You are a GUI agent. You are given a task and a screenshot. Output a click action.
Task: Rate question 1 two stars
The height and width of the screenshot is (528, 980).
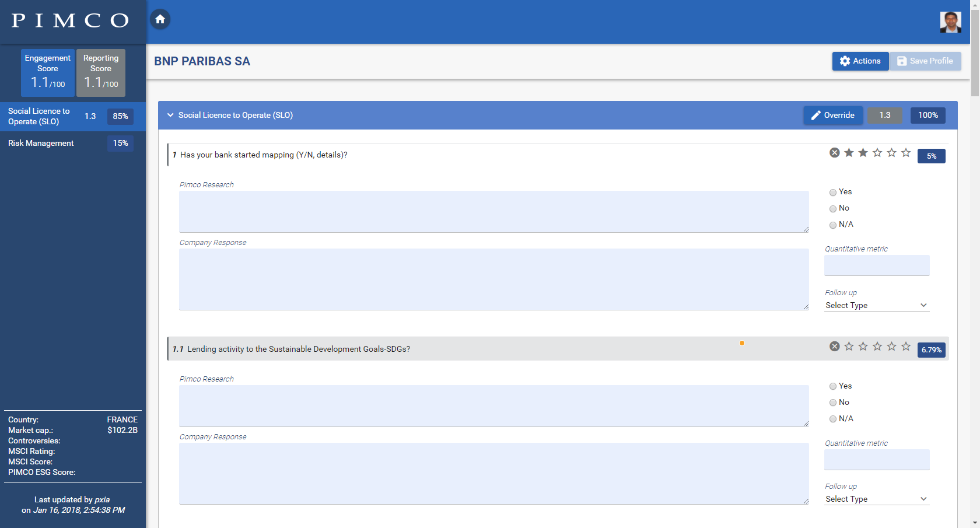[863, 153]
